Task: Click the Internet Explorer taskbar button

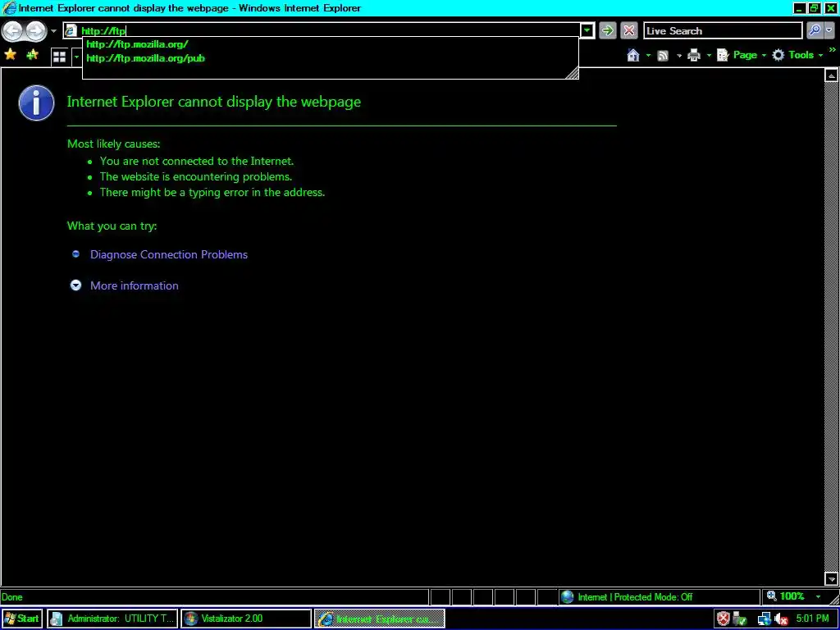Action: (379, 619)
